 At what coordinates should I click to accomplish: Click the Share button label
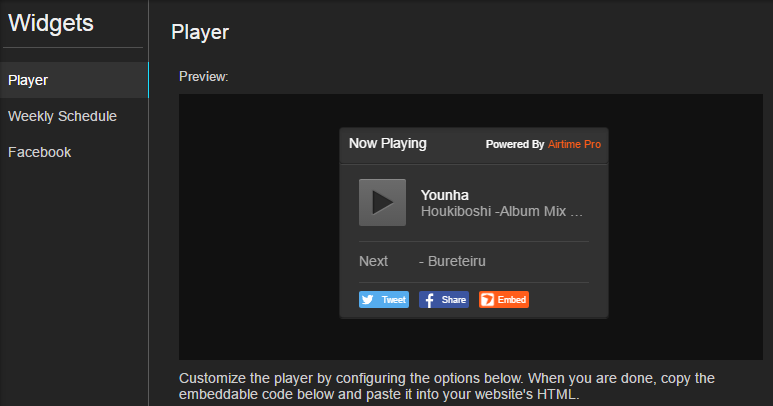tap(454, 300)
